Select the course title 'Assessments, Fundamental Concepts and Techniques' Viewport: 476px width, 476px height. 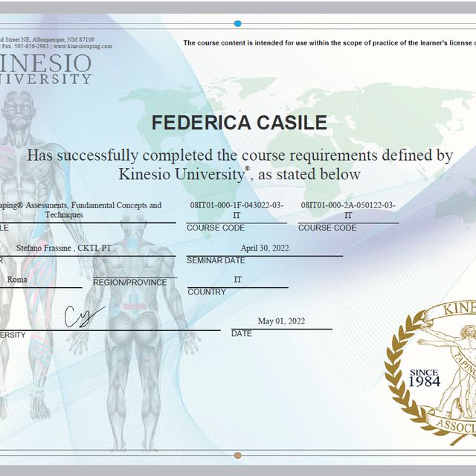tap(80, 210)
